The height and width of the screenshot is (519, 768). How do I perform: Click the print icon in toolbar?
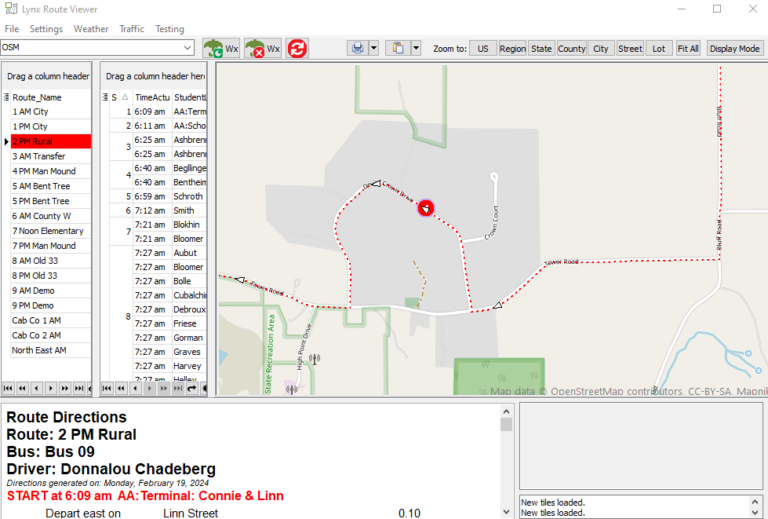coord(357,48)
